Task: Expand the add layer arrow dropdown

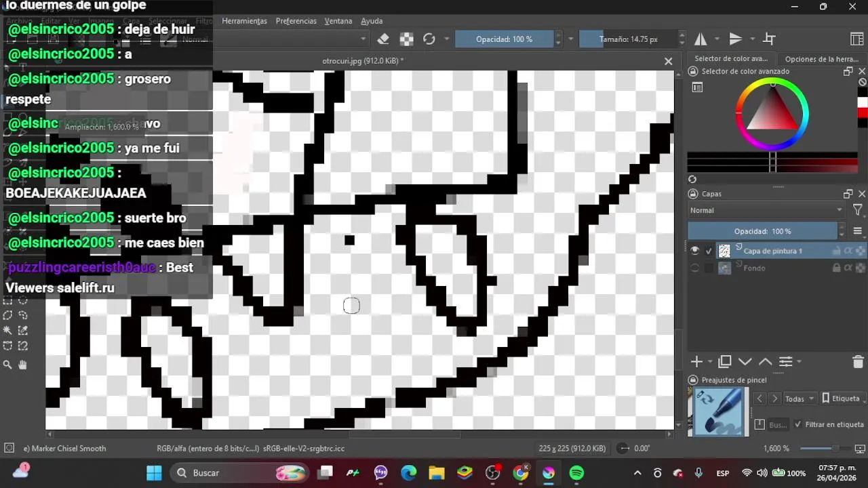Action: pyautogui.click(x=710, y=362)
